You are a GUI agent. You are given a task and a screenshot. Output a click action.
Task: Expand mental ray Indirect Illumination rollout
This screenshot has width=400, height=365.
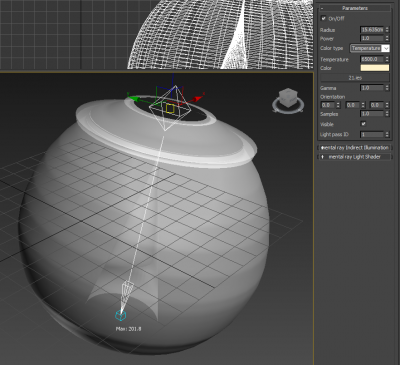(x=355, y=147)
